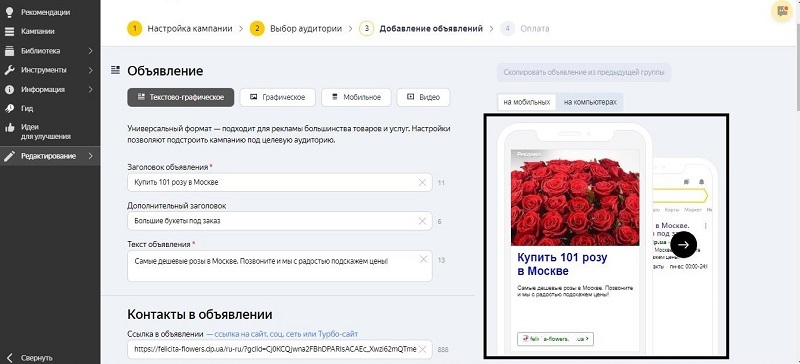Clear the Дополнительный заголовок field with X
The image size is (800, 364).
(x=422, y=221)
